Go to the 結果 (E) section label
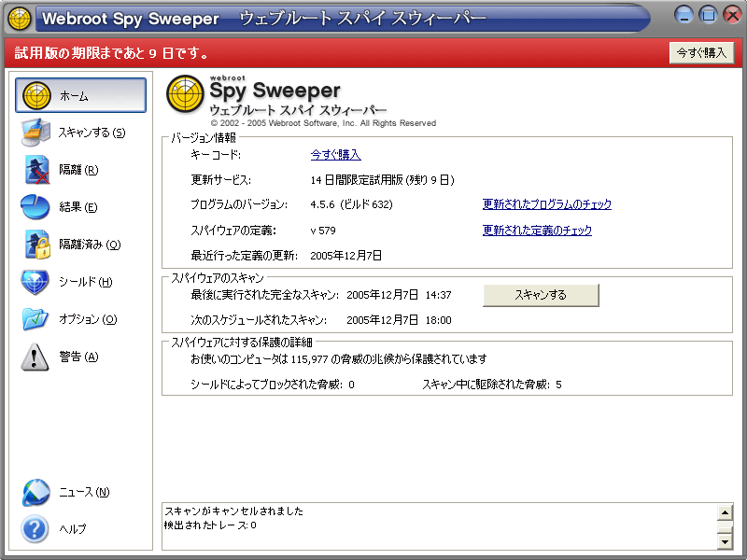 click(x=78, y=206)
